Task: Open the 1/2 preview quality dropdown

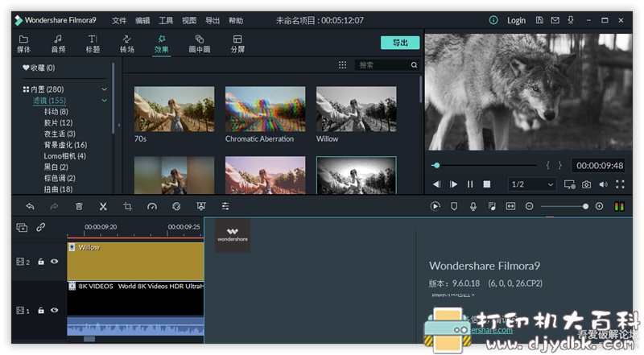Action: coord(532,184)
